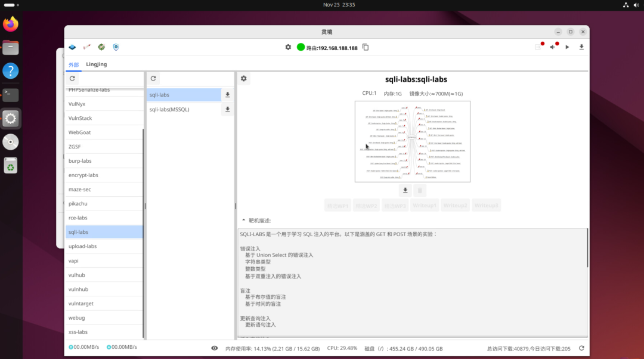The width and height of the screenshot is (644, 359).
Task: Open router settings gear next to green status dot
Action: tap(289, 47)
